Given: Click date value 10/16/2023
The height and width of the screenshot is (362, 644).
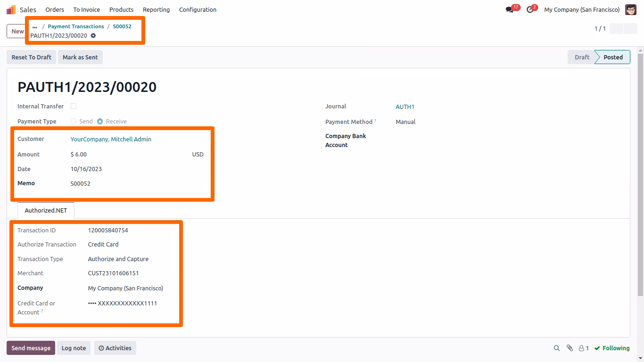Looking at the screenshot, I should point(86,169).
